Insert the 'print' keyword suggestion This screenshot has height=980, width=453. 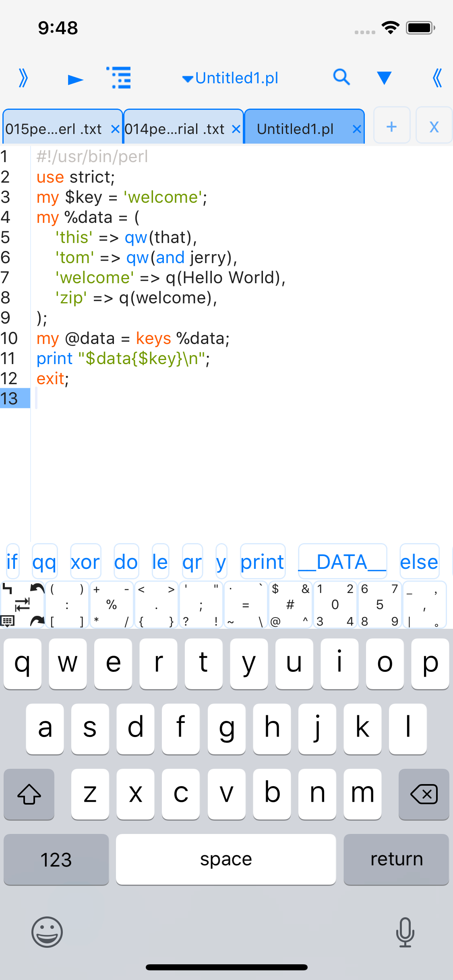pyautogui.click(x=263, y=562)
